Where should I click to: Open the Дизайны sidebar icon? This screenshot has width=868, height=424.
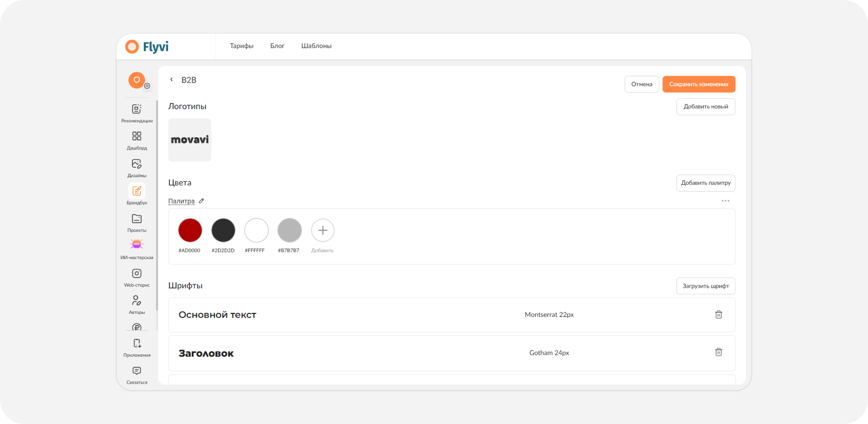(x=137, y=164)
